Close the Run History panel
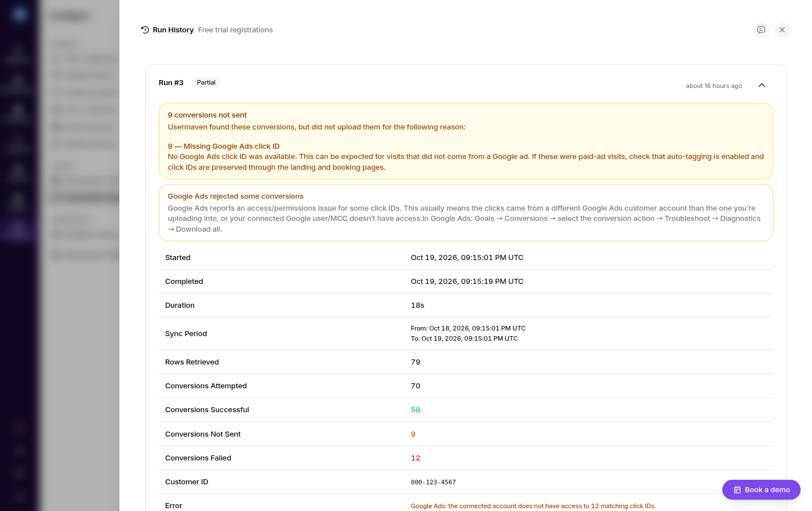 coord(782,30)
